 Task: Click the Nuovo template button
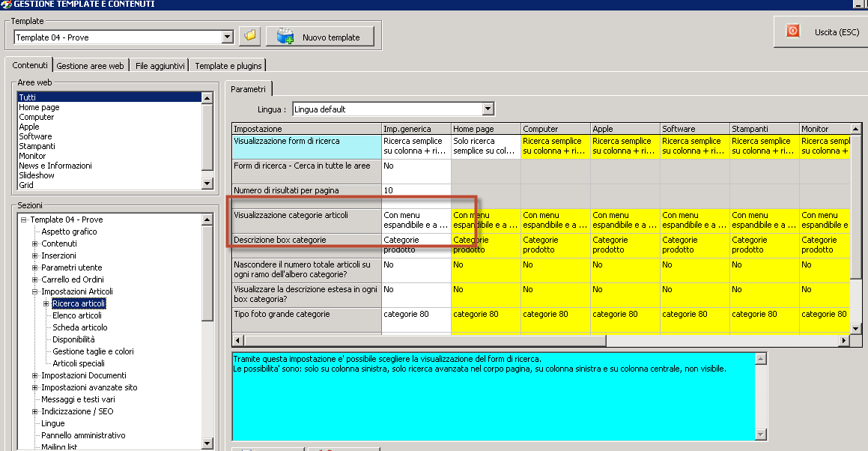[320, 37]
